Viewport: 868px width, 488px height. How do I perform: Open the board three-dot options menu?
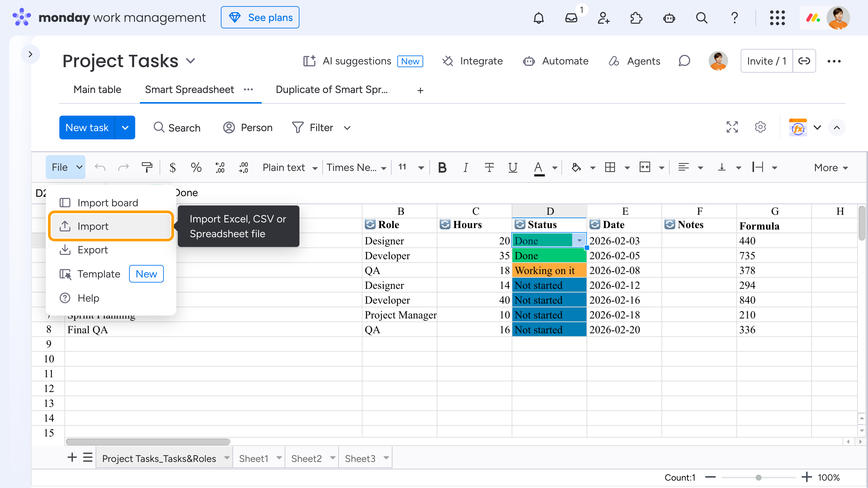(834, 61)
